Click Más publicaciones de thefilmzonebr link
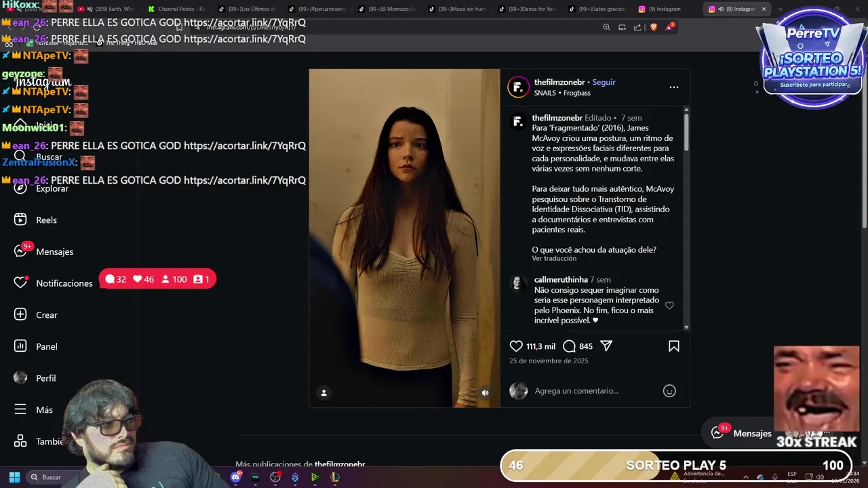This screenshot has height=488, width=868. click(x=300, y=464)
